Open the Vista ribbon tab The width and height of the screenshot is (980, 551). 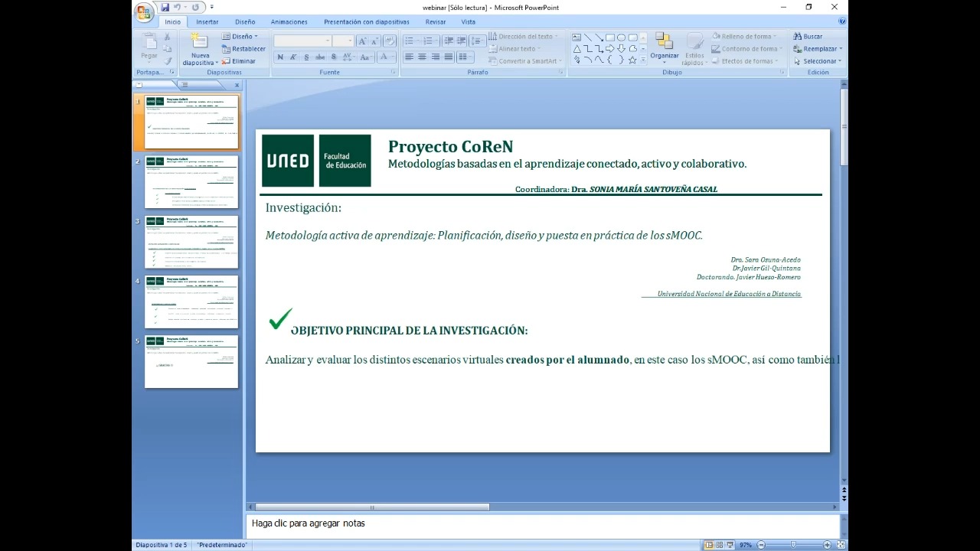pos(469,22)
